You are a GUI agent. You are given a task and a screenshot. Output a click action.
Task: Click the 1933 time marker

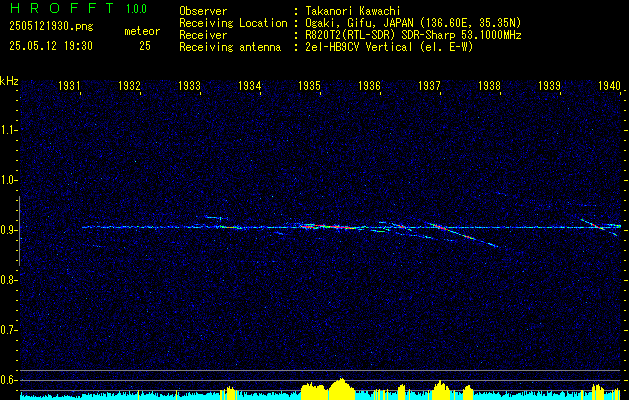click(190, 85)
